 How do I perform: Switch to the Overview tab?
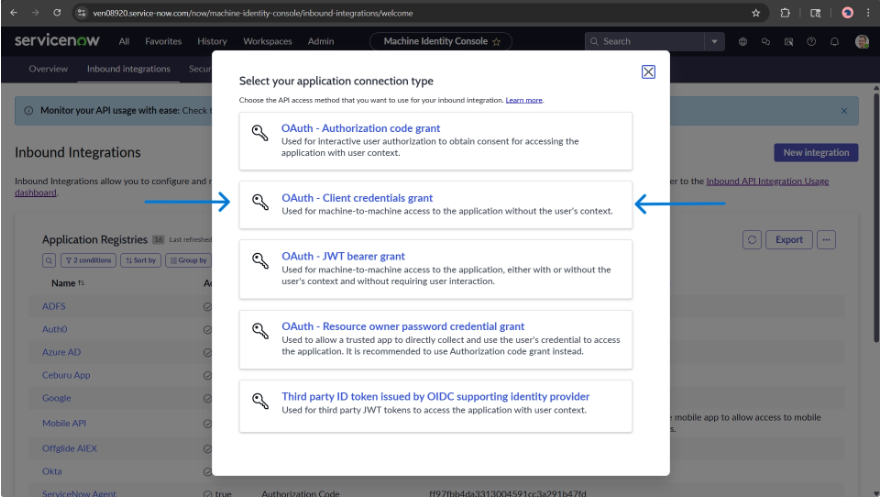click(48, 69)
